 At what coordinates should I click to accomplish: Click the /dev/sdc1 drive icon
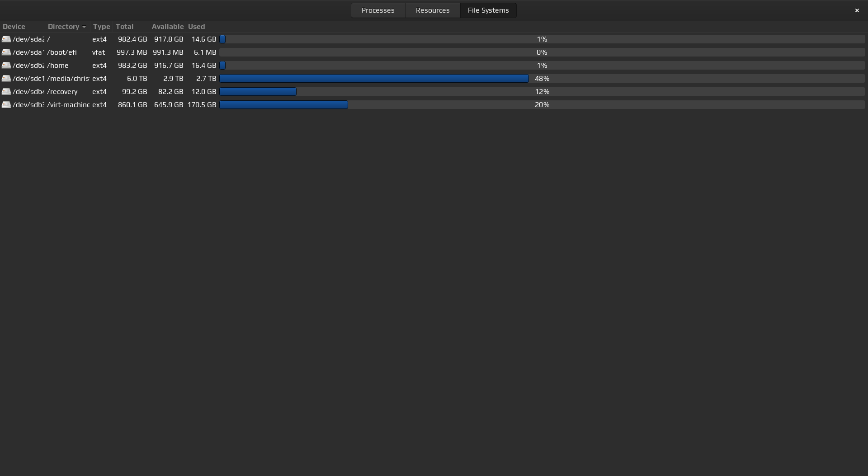click(x=6, y=79)
